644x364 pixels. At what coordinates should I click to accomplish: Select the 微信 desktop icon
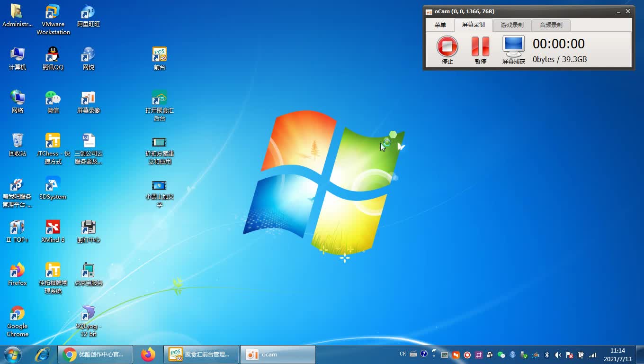pos(53,102)
